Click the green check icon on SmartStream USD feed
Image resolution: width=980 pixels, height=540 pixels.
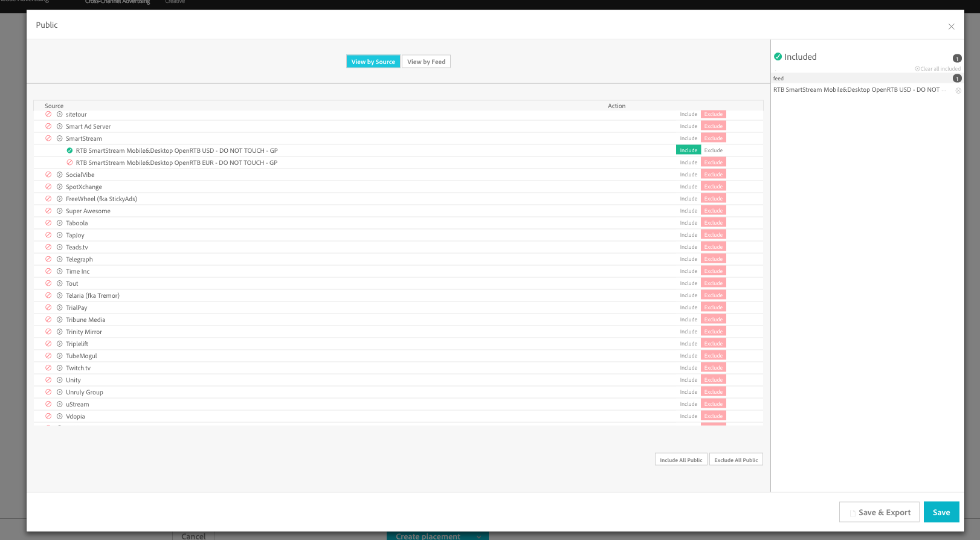coord(69,150)
